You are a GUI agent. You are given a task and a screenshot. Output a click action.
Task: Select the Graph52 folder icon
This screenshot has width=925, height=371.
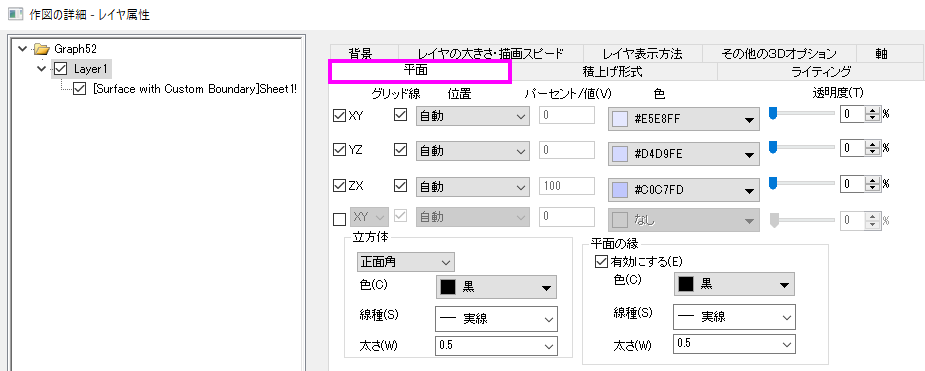[41, 48]
